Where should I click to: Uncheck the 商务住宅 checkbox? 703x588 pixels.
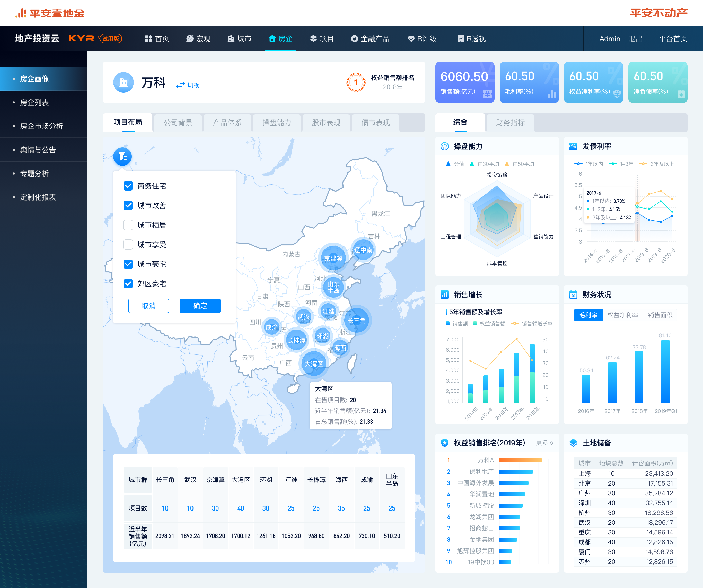pyautogui.click(x=128, y=186)
